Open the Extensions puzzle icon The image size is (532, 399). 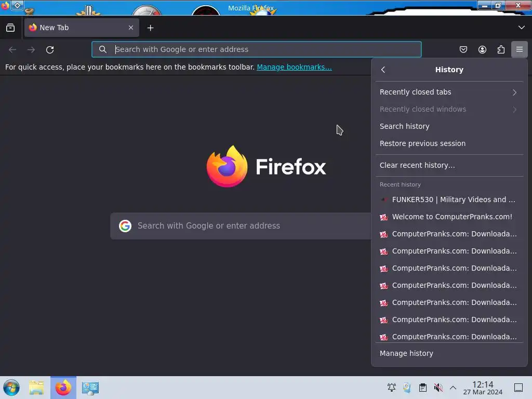click(501, 49)
